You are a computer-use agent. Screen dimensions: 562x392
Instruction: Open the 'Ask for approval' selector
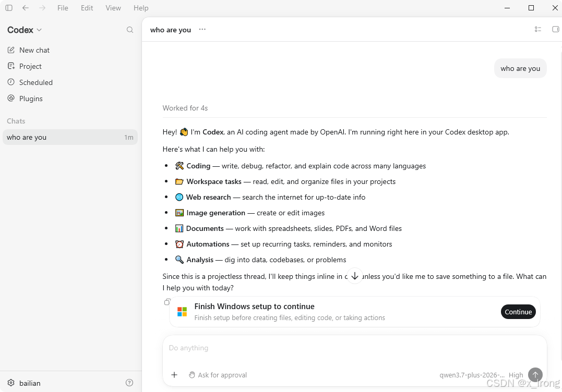coord(218,375)
